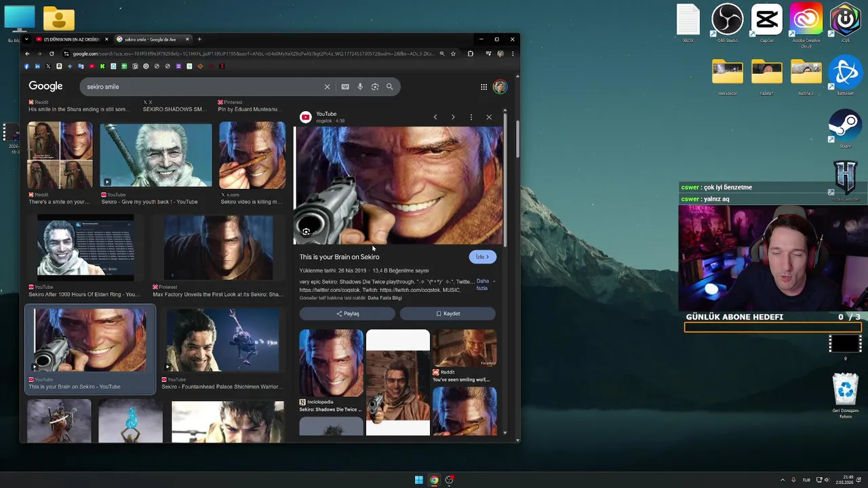The width and height of the screenshot is (868, 488).
Task: Open Battle.net desktop shortcut
Action: point(846,76)
